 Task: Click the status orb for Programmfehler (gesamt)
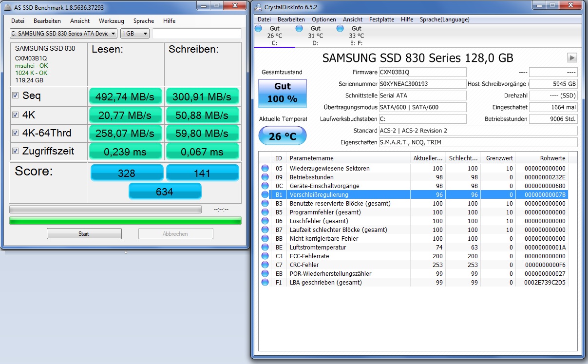[265, 212]
